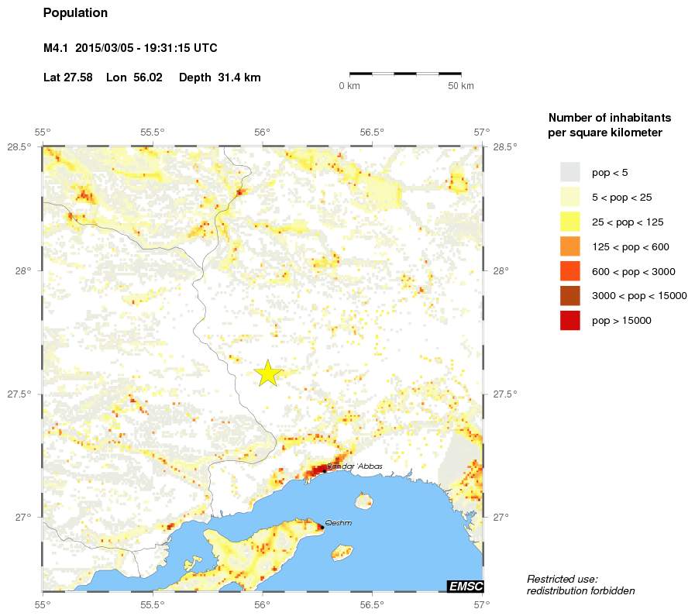Click the '125 < pop < 600' legend text
695x616 pixels.
click(x=630, y=247)
